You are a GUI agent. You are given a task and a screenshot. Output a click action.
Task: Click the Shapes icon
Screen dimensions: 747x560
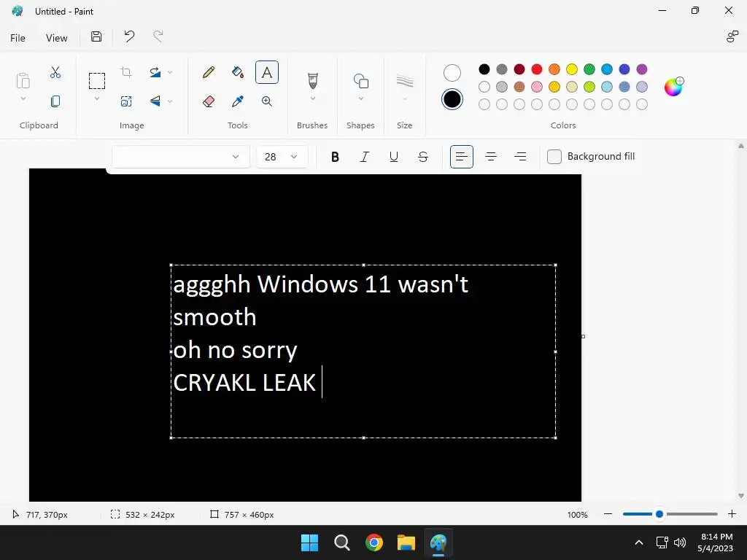tap(360, 81)
